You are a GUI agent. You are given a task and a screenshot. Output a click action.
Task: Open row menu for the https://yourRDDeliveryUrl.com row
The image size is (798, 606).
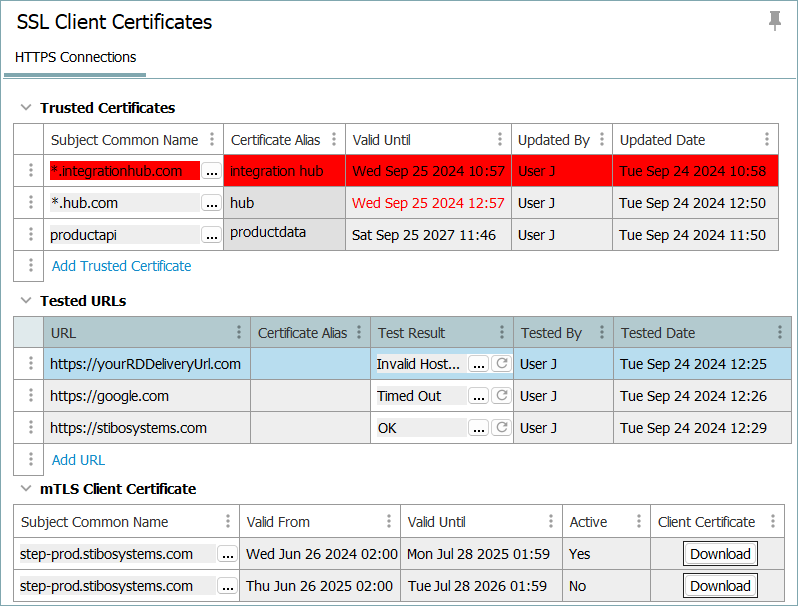(x=30, y=364)
